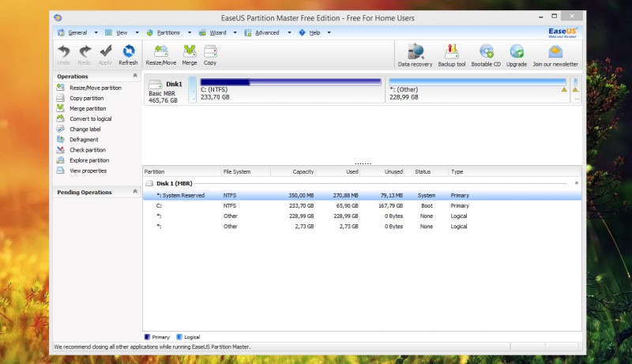Click the app icon in title bar
632x364 pixels.
58,17
